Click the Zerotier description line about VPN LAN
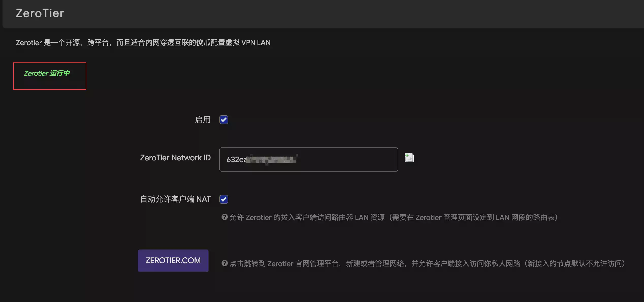The image size is (644, 302). (x=143, y=43)
